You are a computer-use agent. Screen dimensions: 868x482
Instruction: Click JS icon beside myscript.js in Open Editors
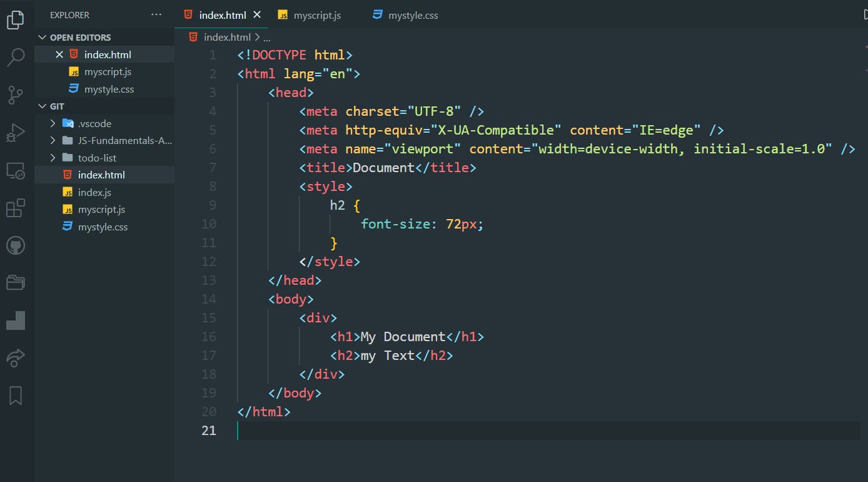[x=74, y=72]
